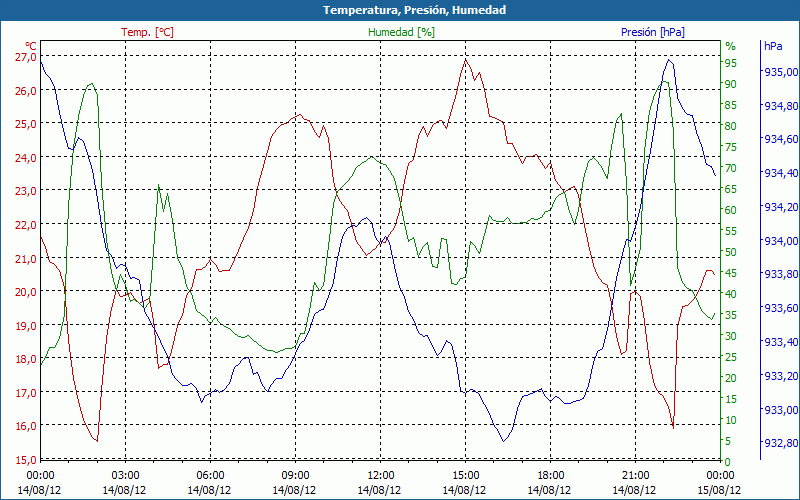Click the '934,80' pressure axis value
The height and width of the screenshot is (500, 800).
point(780,106)
